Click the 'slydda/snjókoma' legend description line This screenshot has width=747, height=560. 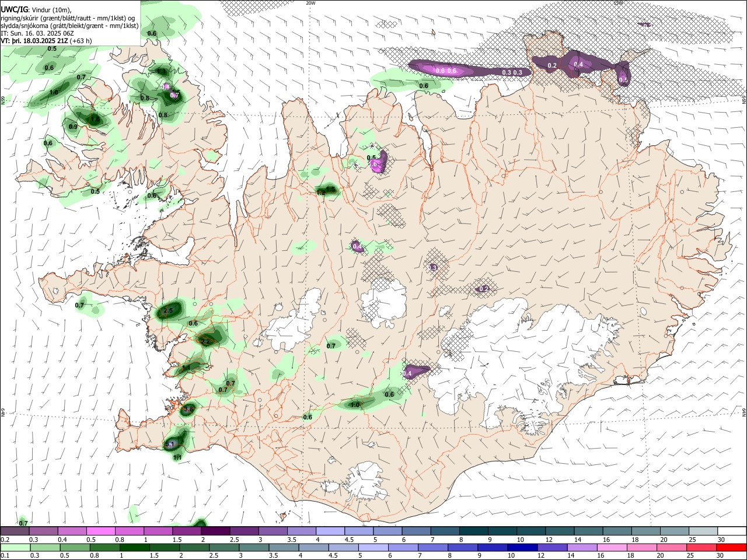click(x=69, y=26)
